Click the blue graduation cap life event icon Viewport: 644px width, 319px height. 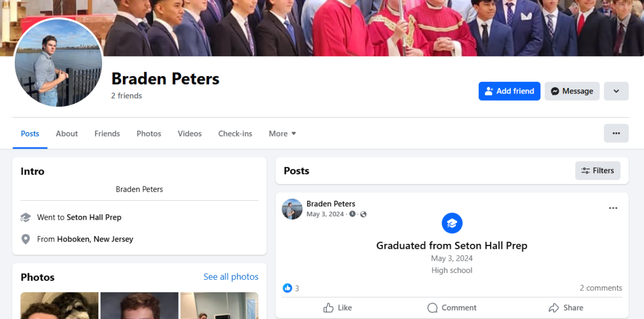tap(452, 223)
